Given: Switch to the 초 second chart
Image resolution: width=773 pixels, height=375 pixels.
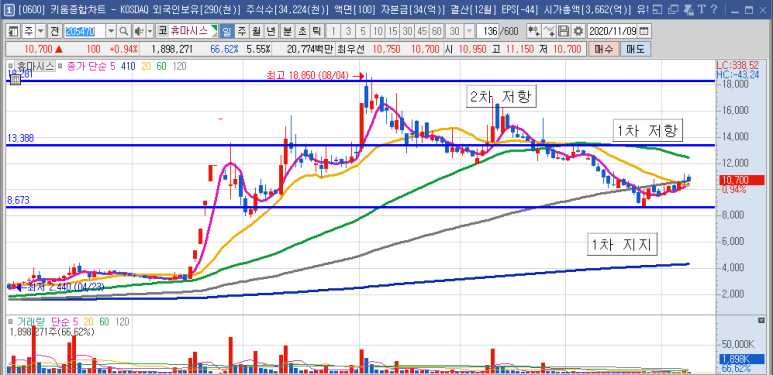Looking at the screenshot, I should [302, 32].
